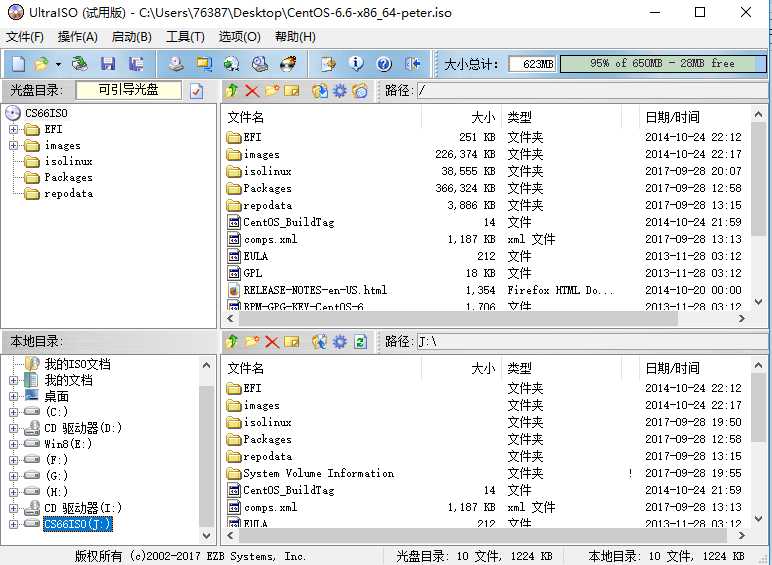Viewport: 772px width, 565px height.
Task: Open the 选项(O) menu
Action: tap(239, 37)
